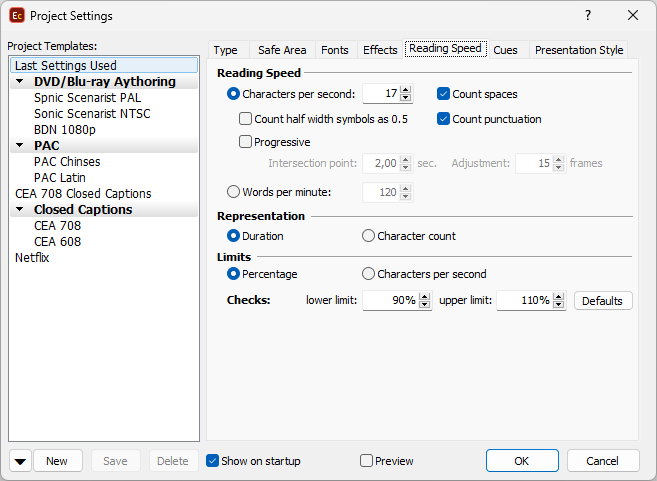This screenshot has height=481, width=657.
Task: Select the Netflix project template
Action: coord(32,258)
